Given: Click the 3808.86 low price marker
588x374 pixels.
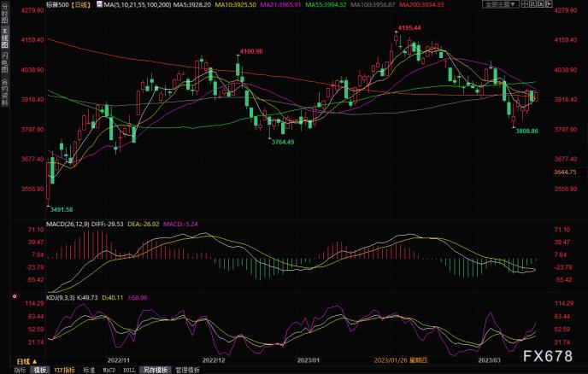Looking at the screenshot, I should pyautogui.click(x=526, y=131).
